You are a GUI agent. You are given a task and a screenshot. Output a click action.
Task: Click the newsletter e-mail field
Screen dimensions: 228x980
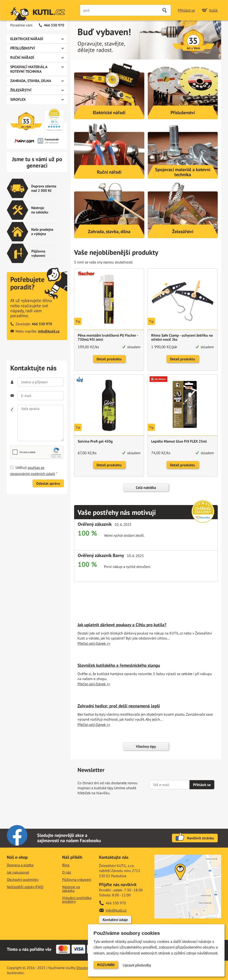point(169,784)
